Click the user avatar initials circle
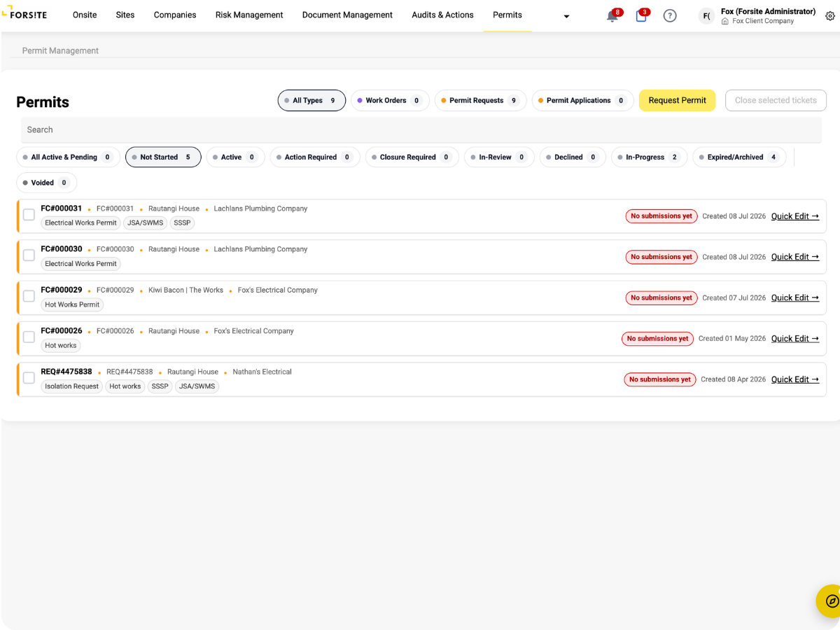Screen dimensions: 840x630 pos(707,16)
